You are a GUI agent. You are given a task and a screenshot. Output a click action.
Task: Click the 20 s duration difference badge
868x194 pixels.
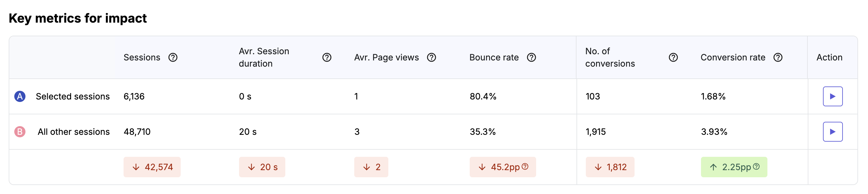(x=262, y=167)
